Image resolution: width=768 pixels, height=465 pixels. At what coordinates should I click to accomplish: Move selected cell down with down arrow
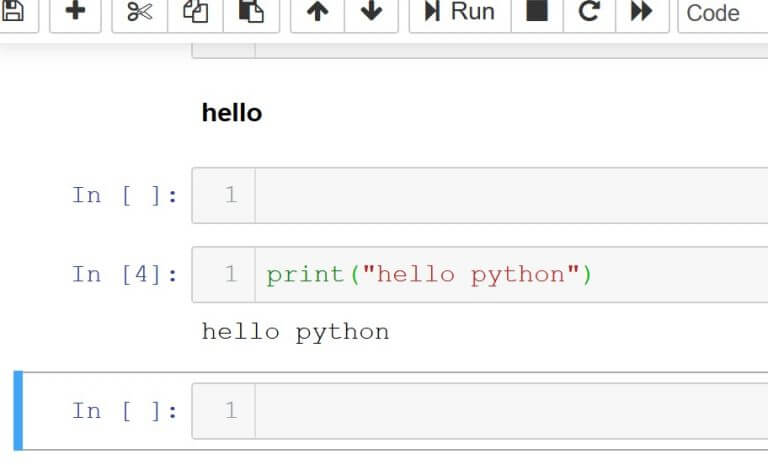click(371, 11)
